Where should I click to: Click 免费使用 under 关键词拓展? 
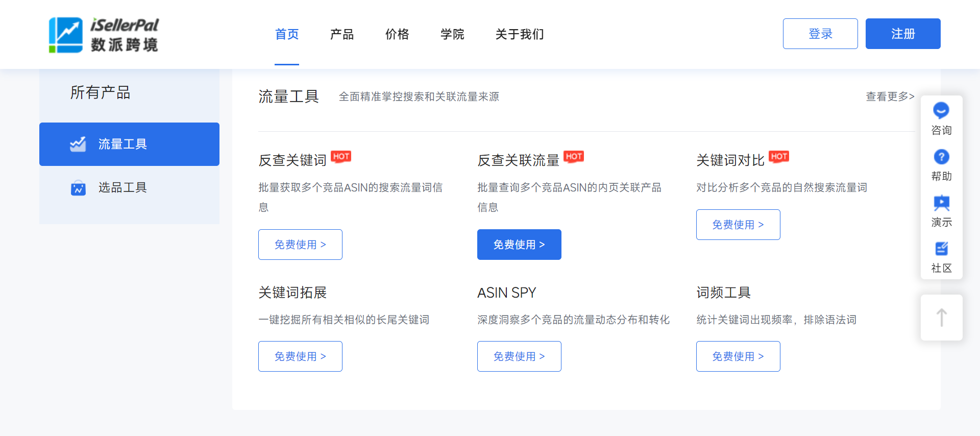[x=300, y=356]
